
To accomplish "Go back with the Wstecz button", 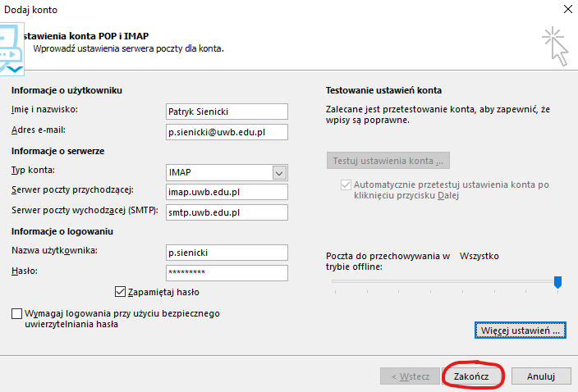I will (x=410, y=376).
